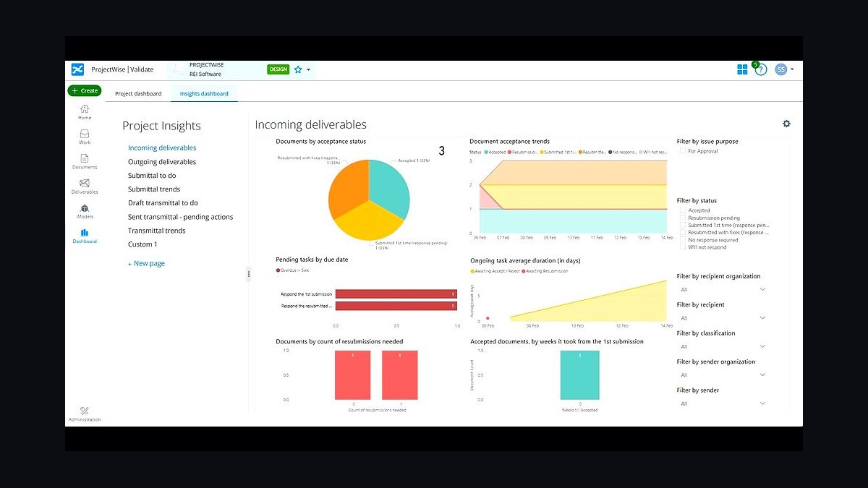Click the Awaiting Resubmission legend entry

544,271
